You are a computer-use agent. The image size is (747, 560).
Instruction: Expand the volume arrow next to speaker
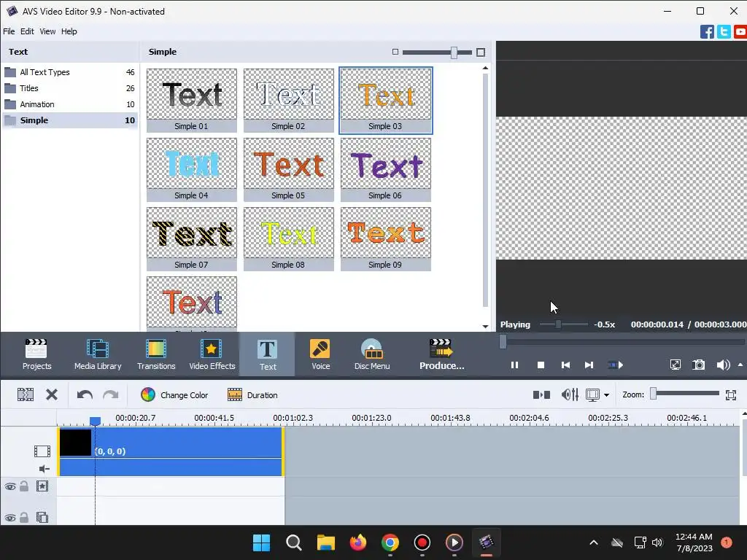(740, 365)
